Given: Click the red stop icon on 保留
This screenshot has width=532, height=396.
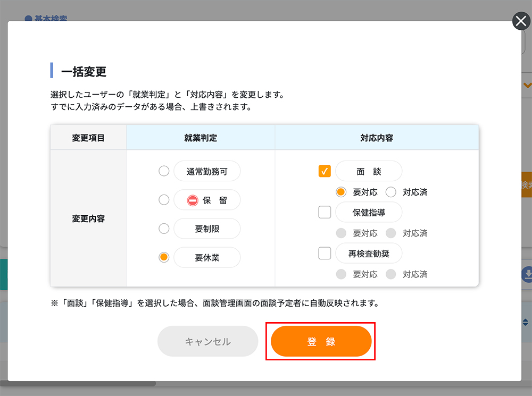Looking at the screenshot, I should (193, 200).
